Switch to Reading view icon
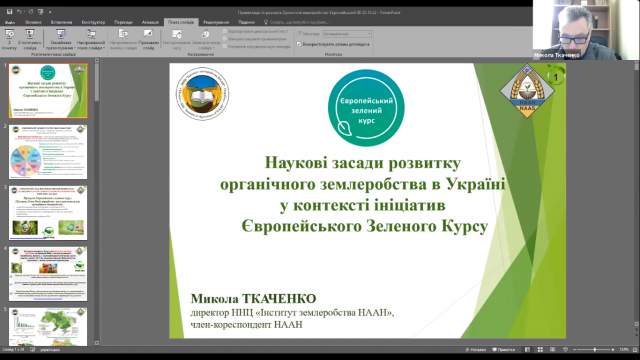Image resolution: width=640 pixels, height=360 pixels. pyautogui.click(x=552, y=350)
